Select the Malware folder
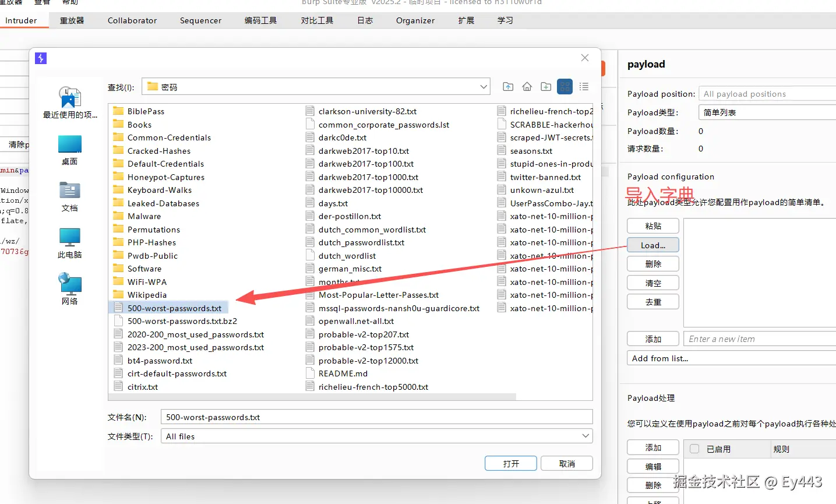 [137, 216]
